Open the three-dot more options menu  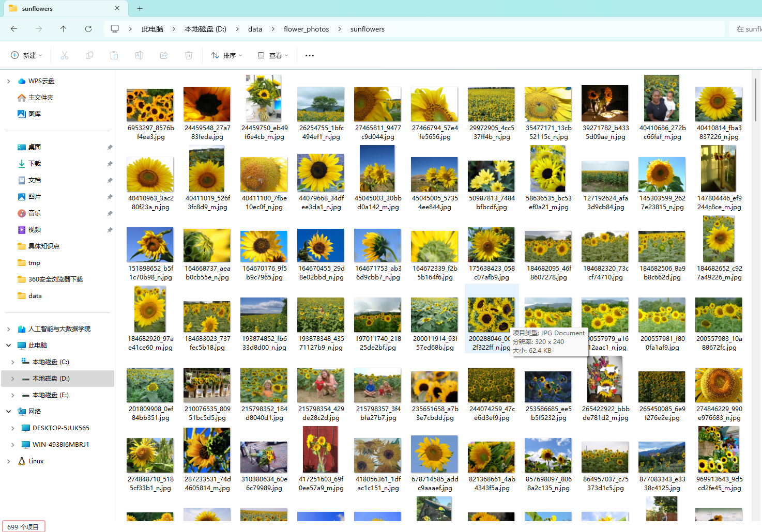(x=310, y=55)
